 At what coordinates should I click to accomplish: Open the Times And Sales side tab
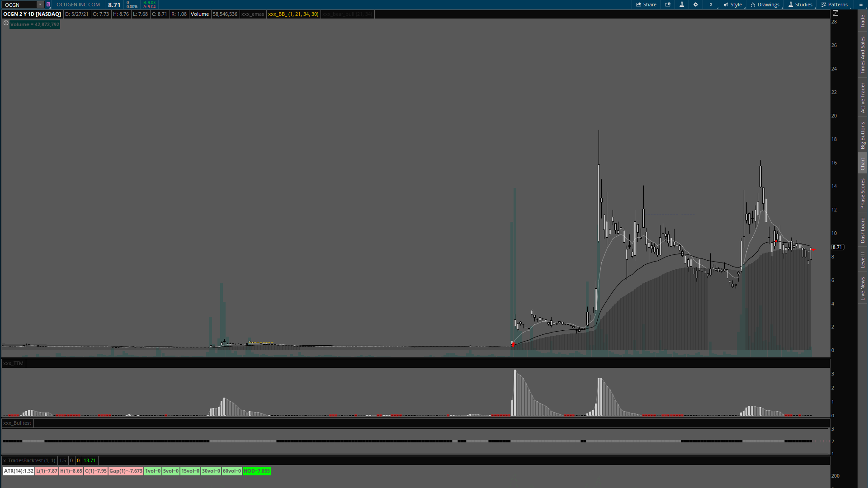tap(863, 55)
